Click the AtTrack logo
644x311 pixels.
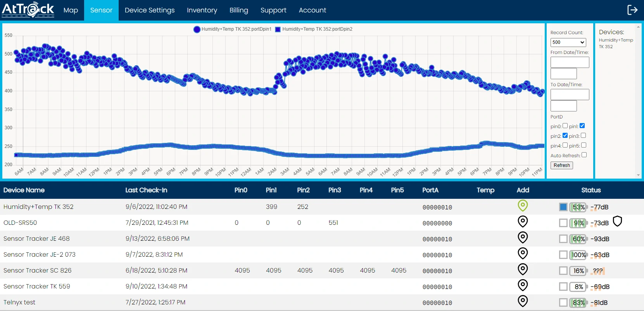[28, 10]
